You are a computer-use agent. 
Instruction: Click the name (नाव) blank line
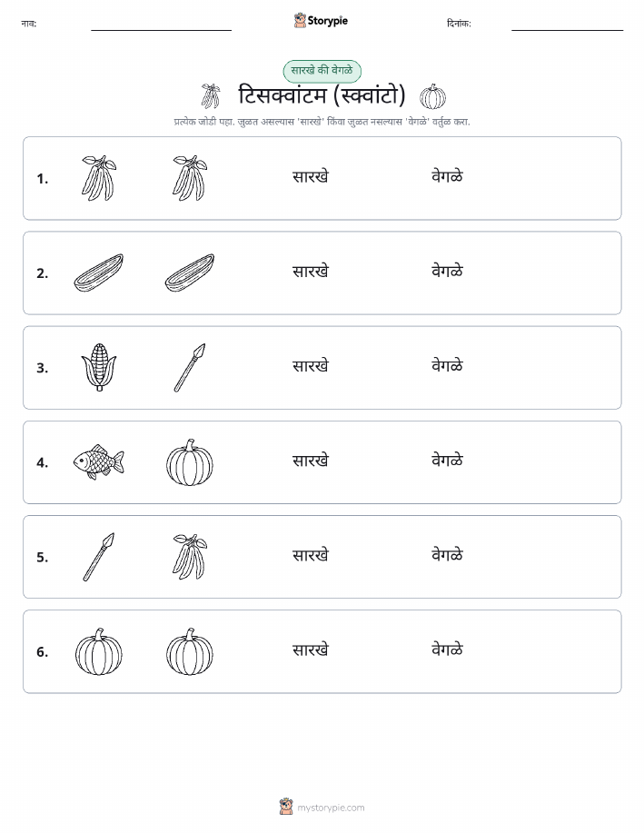(161, 30)
